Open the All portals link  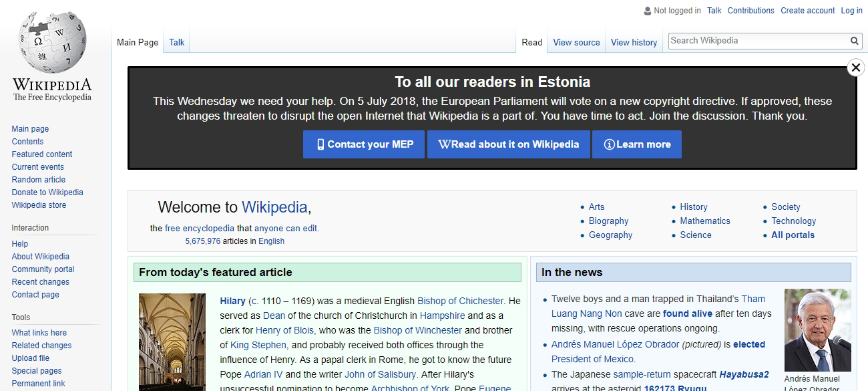coord(793,235)
